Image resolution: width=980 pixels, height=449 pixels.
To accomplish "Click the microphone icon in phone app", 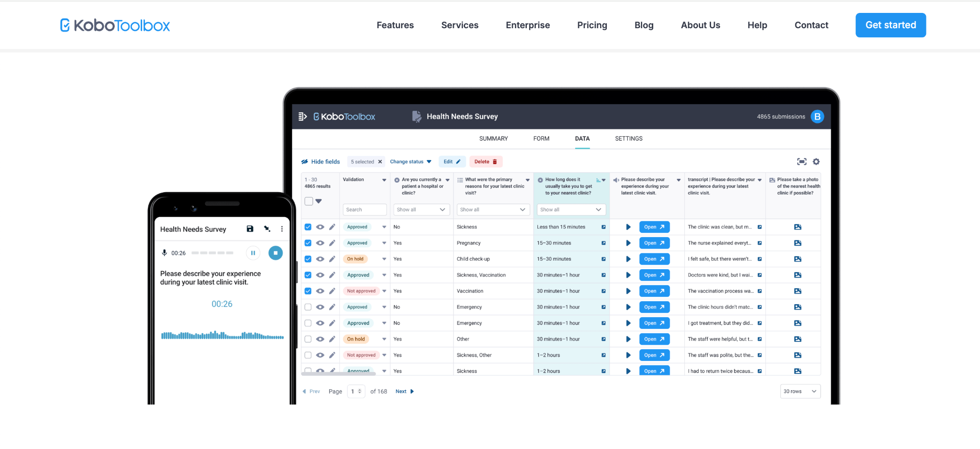I will [164, 253].
